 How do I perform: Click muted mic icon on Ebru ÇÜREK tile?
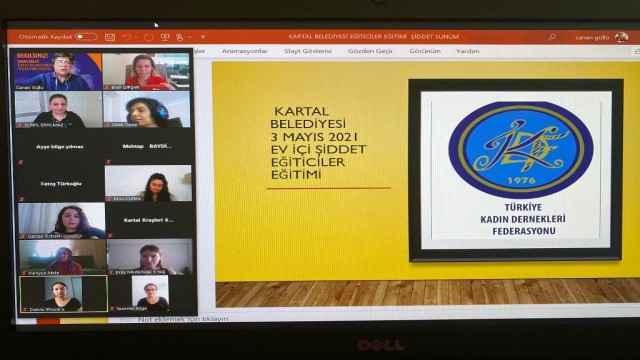pos(109,199)
